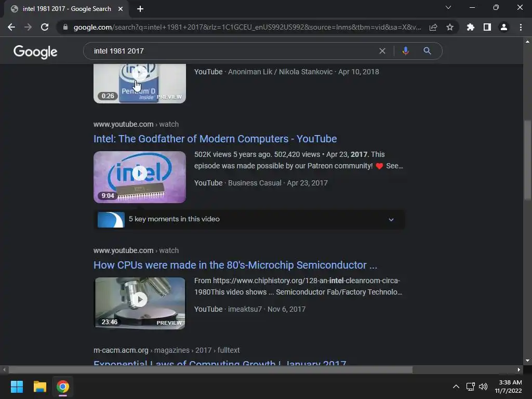Clear the search box with X icon
This screenshot has width=532, height=399.
pyautogui.click(x=382, y=51)
